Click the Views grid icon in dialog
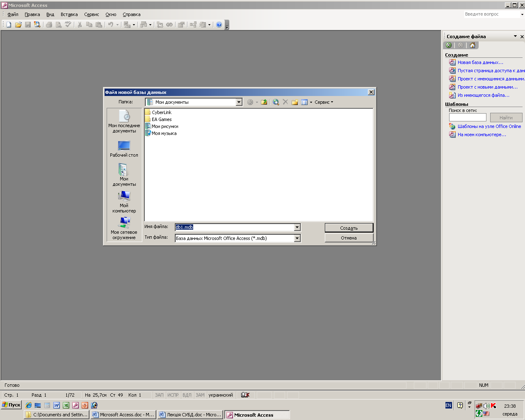 pos(304,102)
